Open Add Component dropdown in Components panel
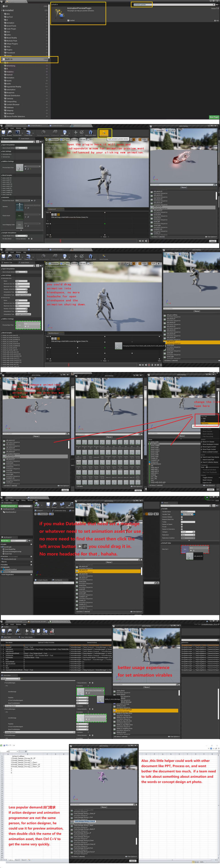Image resolution: width=220 pixels, height=868 pixels. click(x=9, y=506)
